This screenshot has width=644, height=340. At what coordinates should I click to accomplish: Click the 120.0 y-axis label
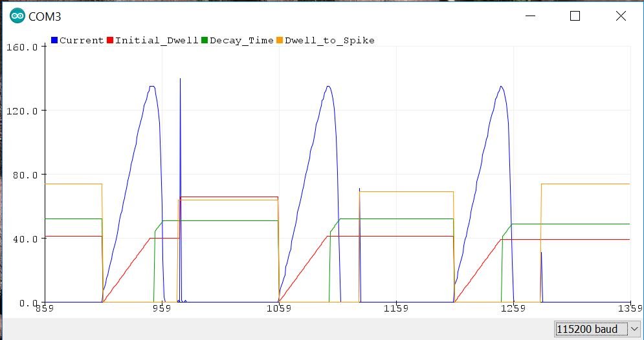(25, 111)
